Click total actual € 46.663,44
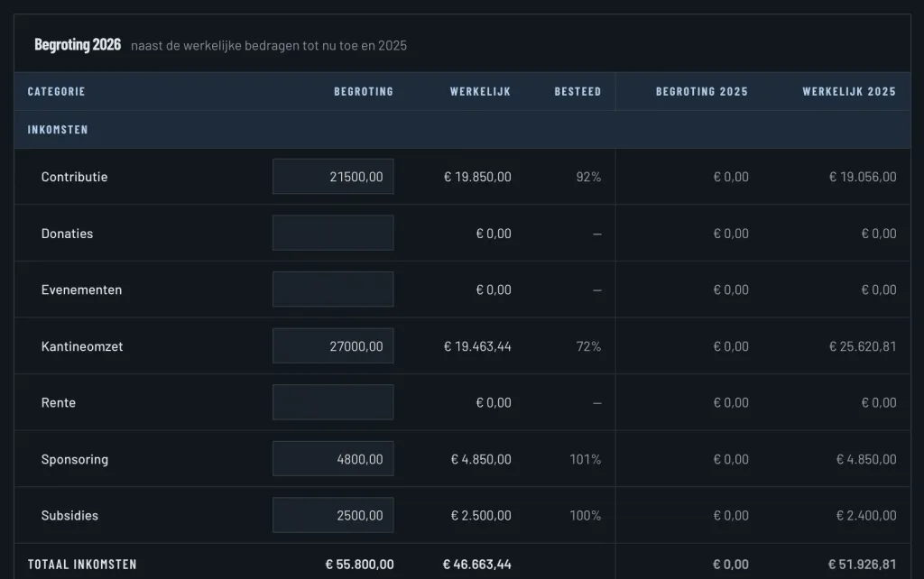This screenshot has width=924, height=579. click(x=476, y=565)
